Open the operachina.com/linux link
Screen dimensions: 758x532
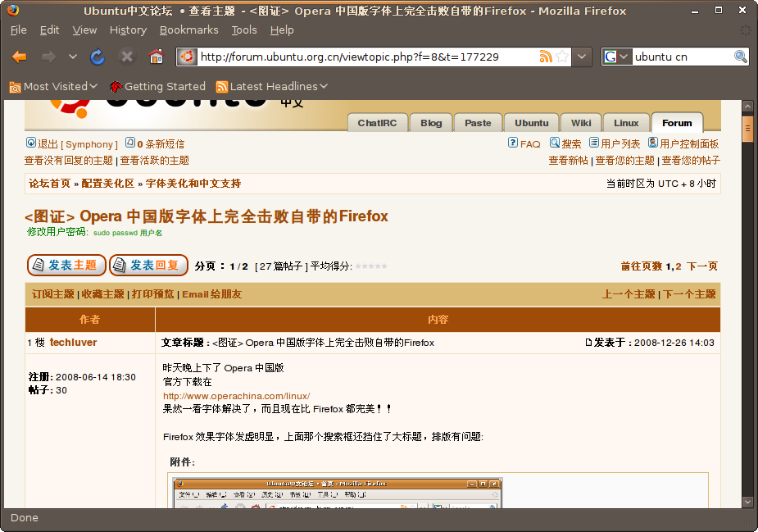(x=236, y=396)
